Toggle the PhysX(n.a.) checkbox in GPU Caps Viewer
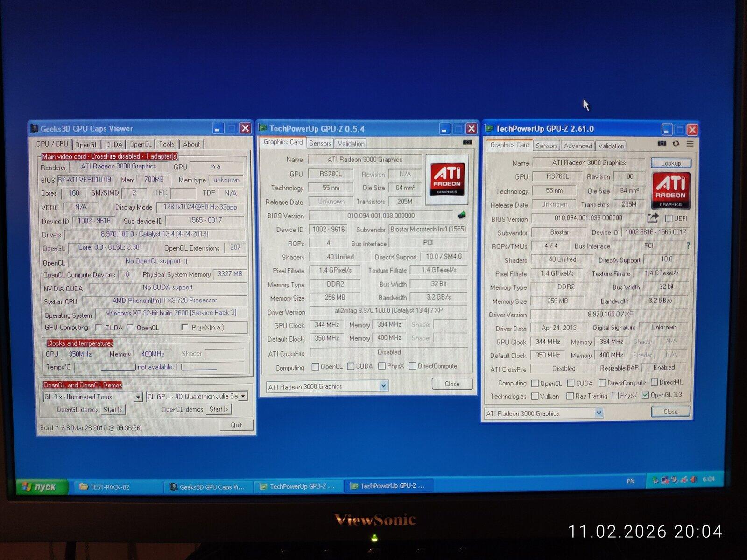The height and width of the screenshot is (560, 747). [x=185, y=327]
